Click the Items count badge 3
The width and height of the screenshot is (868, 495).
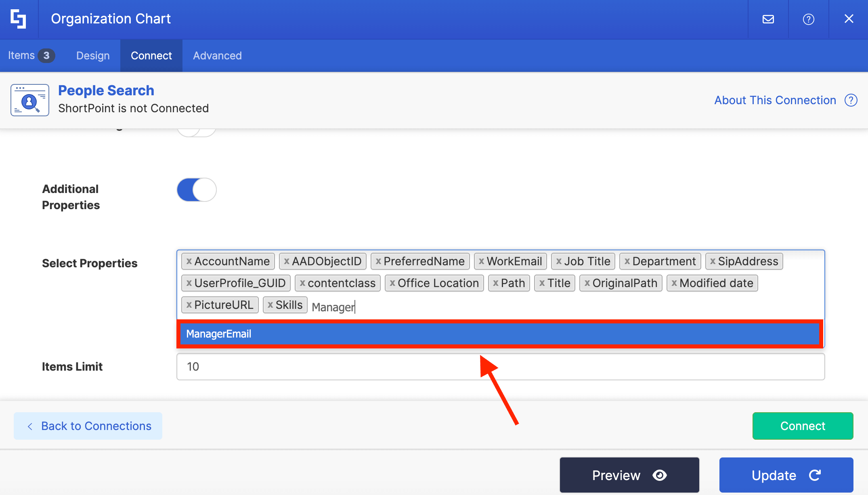pyautogui.click(x=46, y=55)
